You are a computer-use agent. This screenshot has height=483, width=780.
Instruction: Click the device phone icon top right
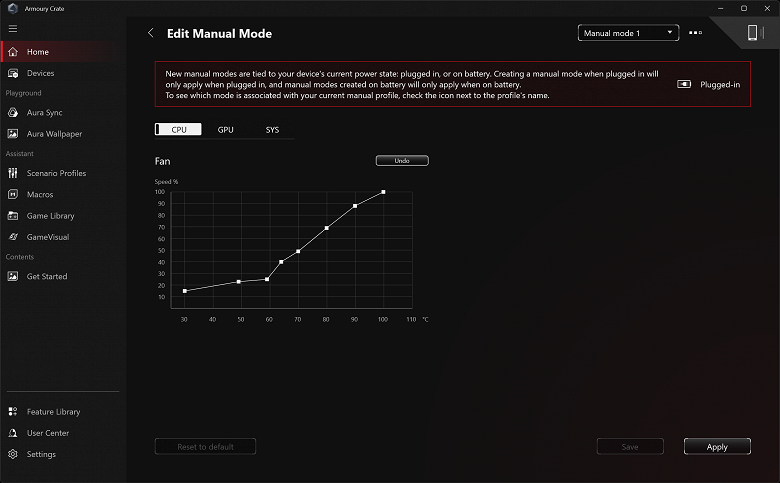click(752, 33)
